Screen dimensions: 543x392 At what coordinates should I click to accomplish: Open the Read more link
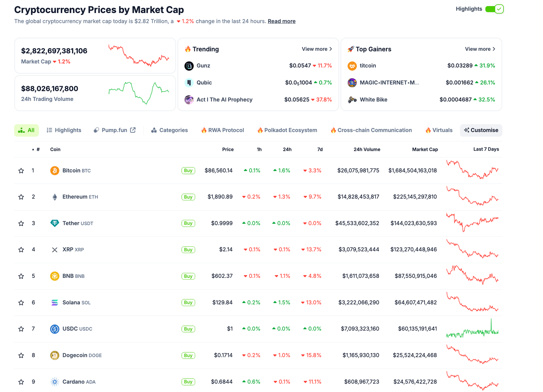click(x=281, y=21)
